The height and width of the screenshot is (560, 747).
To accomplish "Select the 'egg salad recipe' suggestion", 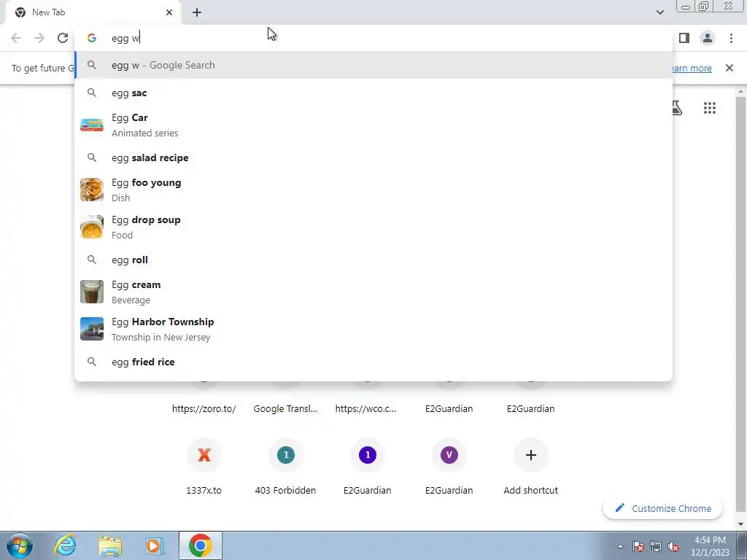I will [x=373, y=157].
